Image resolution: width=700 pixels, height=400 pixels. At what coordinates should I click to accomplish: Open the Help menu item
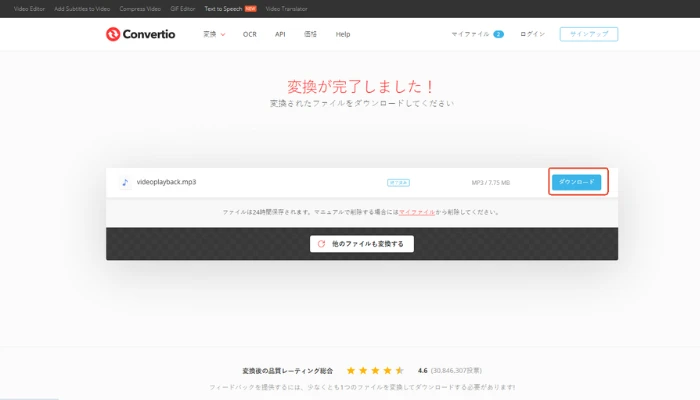pyautogui.click(x=343, y=34)
